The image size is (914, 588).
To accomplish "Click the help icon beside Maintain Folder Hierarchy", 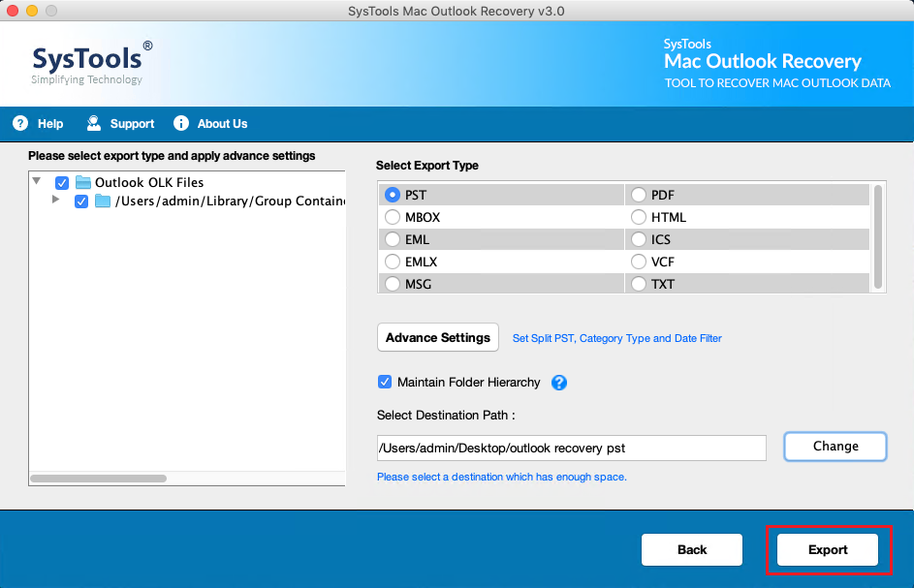I will tap(559, 383).
